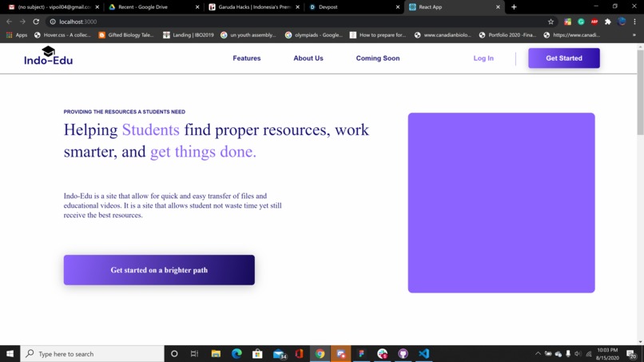Open the Apps bookmarks shortcut
Viewport: 644px width, 362px height.
[x=17, y=35]
